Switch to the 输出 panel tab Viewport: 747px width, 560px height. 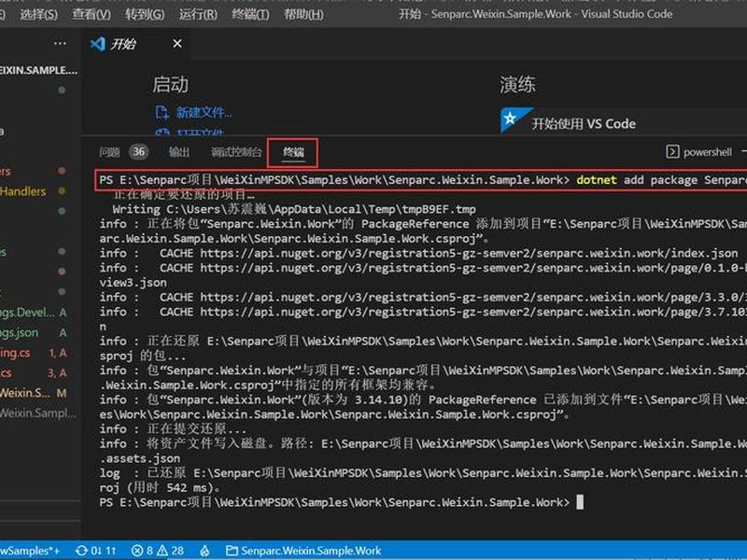(179, 152)
